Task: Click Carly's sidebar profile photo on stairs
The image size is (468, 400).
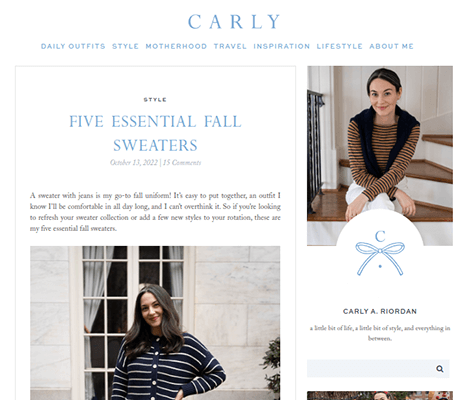Action: tap(380, 143)
